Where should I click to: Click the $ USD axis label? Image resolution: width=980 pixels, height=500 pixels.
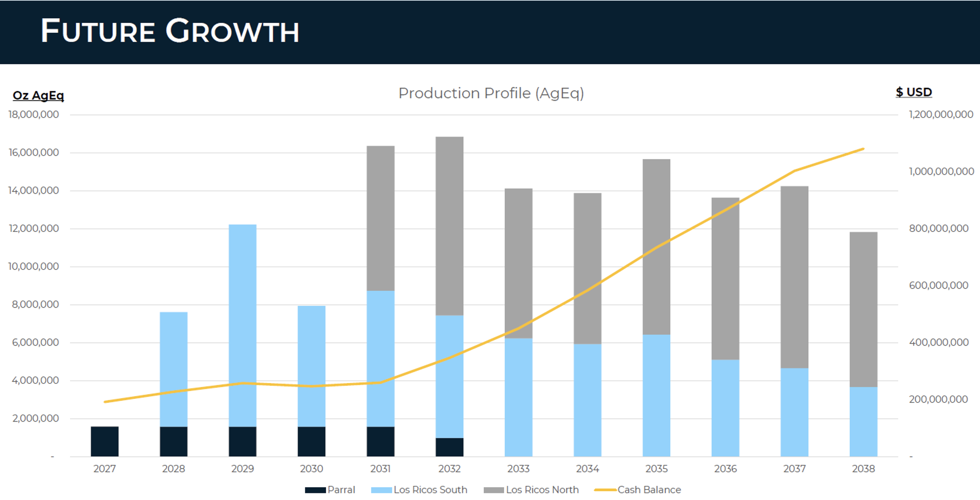pos(914,92)
